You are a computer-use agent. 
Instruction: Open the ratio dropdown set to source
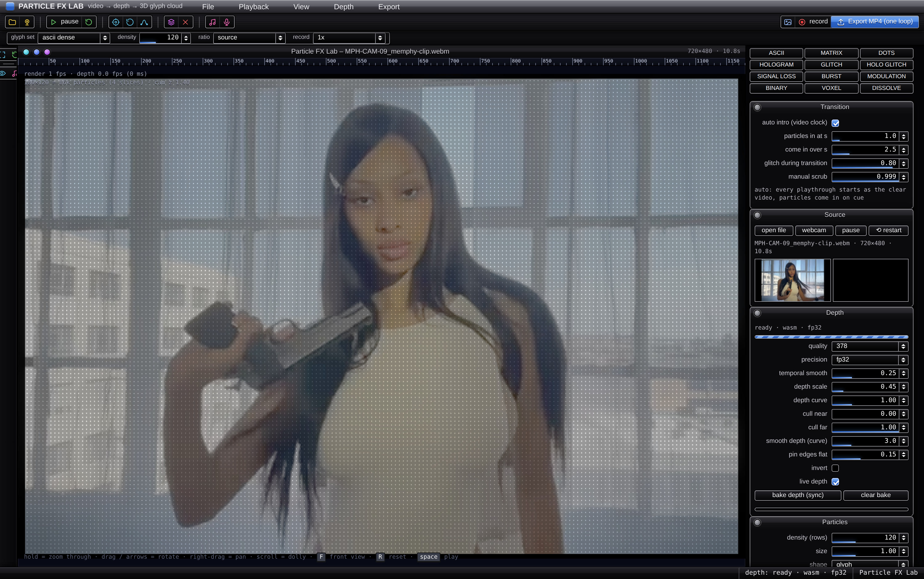pyautogui.click(x=249, y=38)
